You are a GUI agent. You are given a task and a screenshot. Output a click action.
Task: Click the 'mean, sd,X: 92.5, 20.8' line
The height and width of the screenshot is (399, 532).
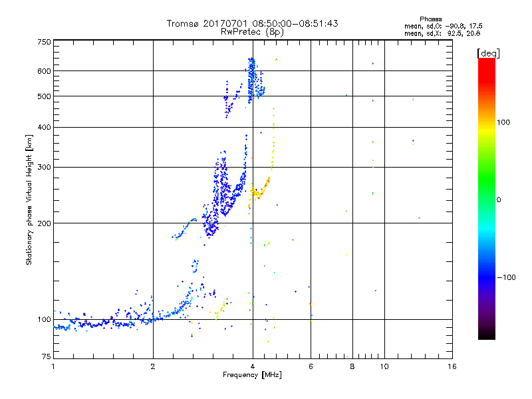442,33
